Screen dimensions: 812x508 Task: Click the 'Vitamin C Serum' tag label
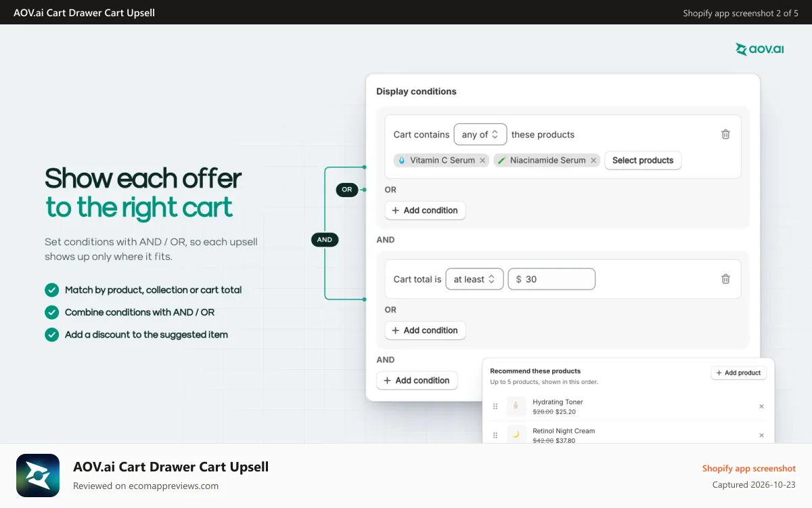coord(443,161)
